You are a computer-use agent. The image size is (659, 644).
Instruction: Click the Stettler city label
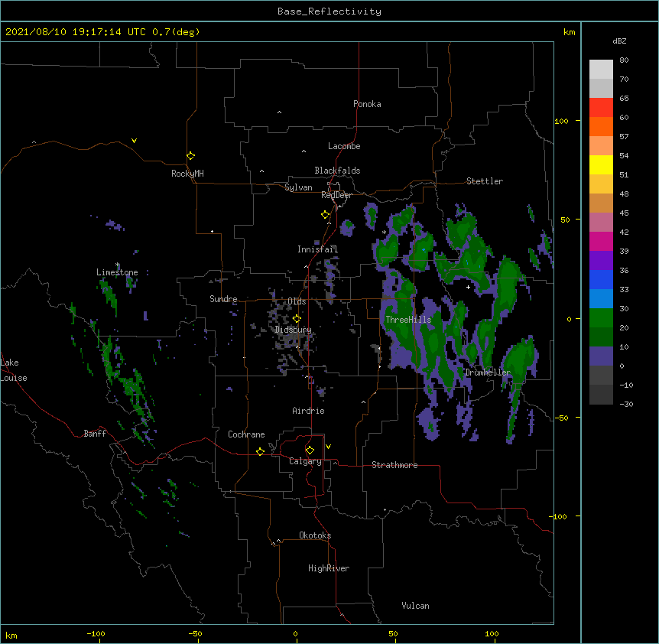tap(485, 181)
